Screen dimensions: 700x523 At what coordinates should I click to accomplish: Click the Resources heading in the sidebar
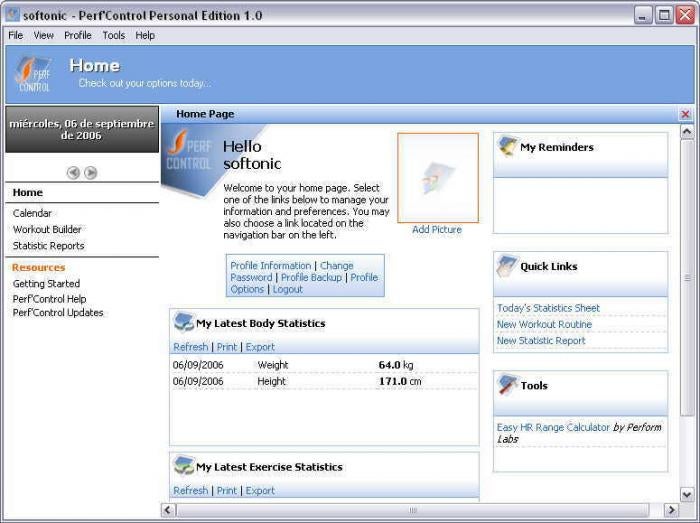point(38,267)
